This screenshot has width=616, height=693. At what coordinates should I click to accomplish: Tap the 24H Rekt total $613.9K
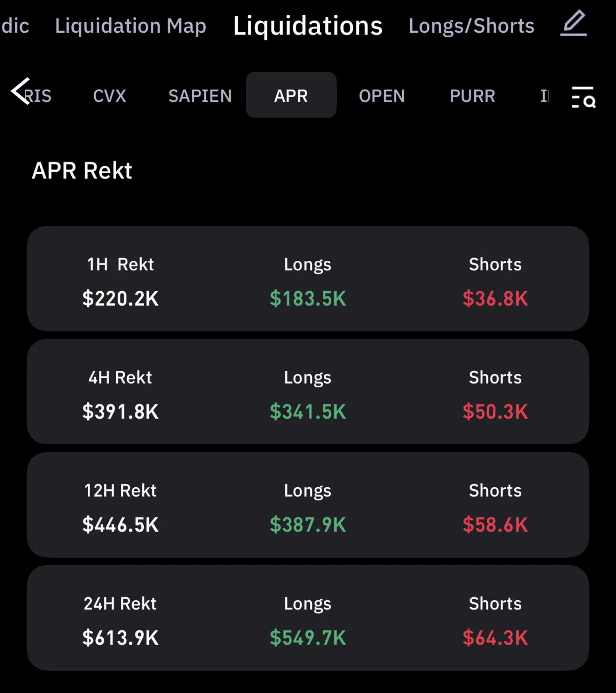pyautogui.click(x=120, y=637)
